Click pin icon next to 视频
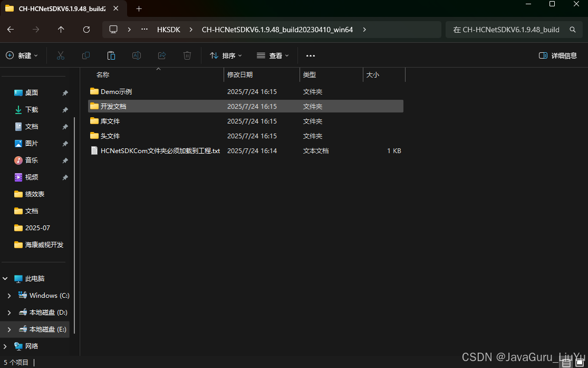This screenshot has width=588, height=368. point(65,177)
